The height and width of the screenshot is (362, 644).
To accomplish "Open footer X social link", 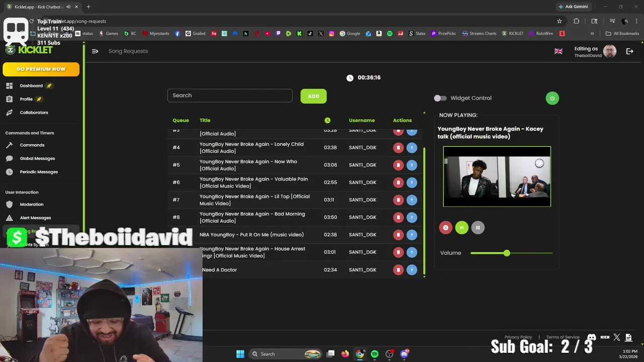I will (x=617, y=337).
